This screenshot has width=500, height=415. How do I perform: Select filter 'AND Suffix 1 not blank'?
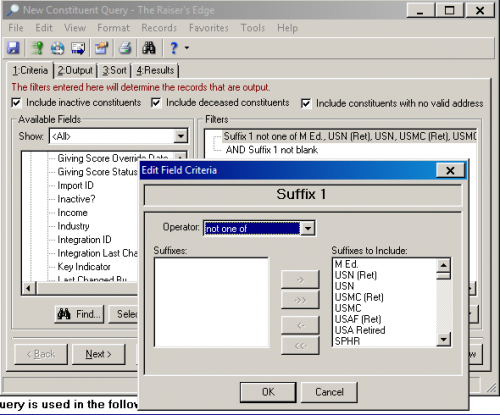(x=272, y=150)
